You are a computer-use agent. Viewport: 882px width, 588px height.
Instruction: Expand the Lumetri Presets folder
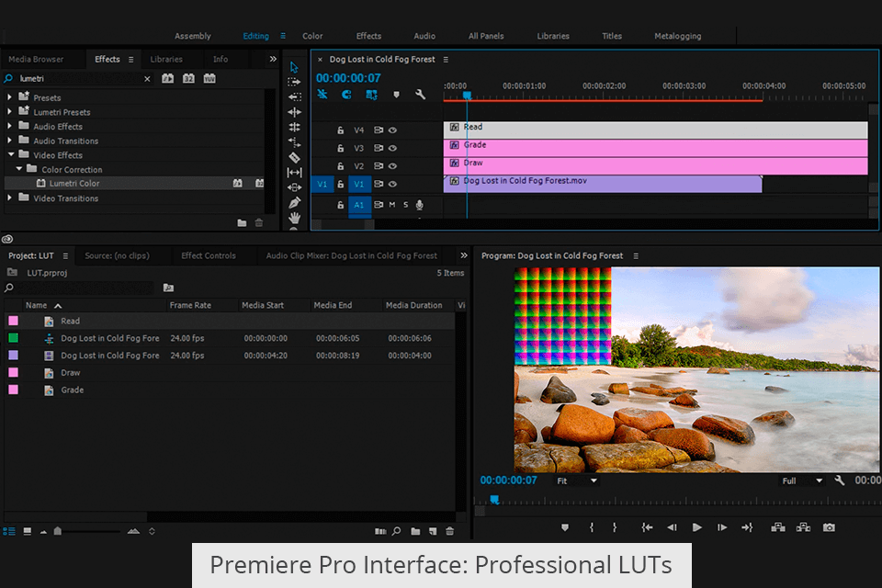click(x=9, y=111)
